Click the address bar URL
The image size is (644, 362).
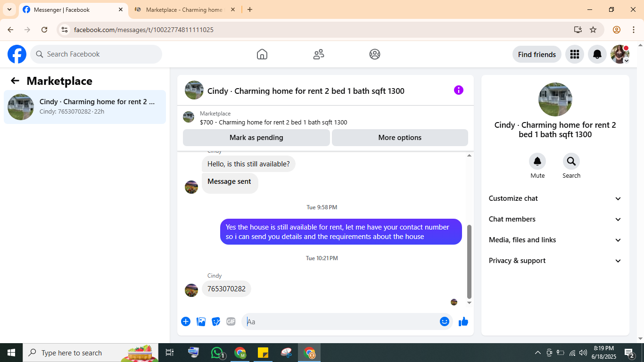pyautogui.click(x=144, y=30)
